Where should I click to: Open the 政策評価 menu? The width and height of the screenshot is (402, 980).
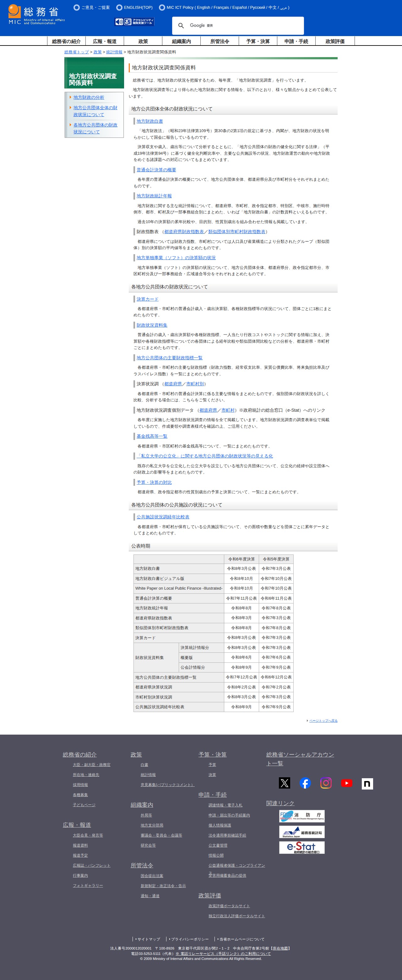pos(334,41)
